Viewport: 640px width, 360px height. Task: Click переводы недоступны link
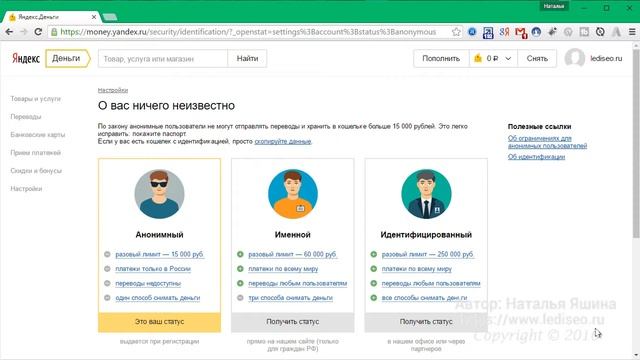148,283
